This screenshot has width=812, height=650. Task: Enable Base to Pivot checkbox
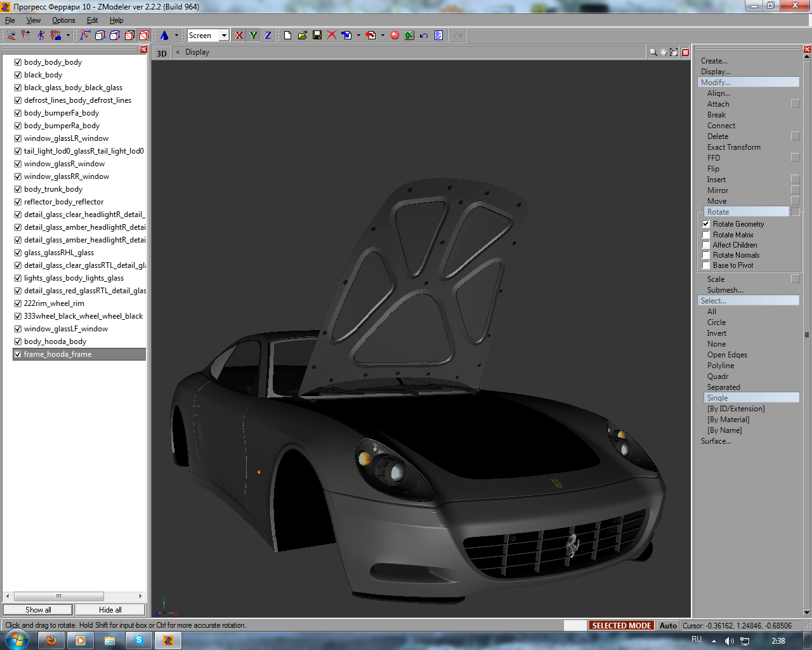706,265
